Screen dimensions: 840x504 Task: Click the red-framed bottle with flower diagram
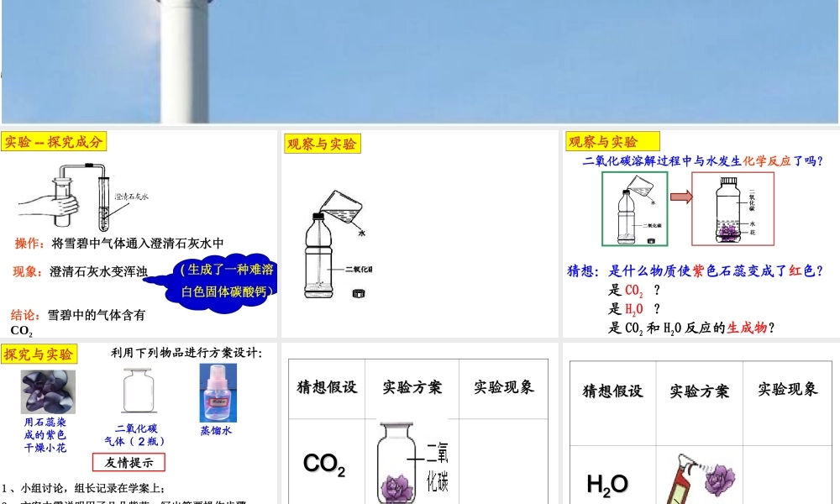[x=732, y=209]
